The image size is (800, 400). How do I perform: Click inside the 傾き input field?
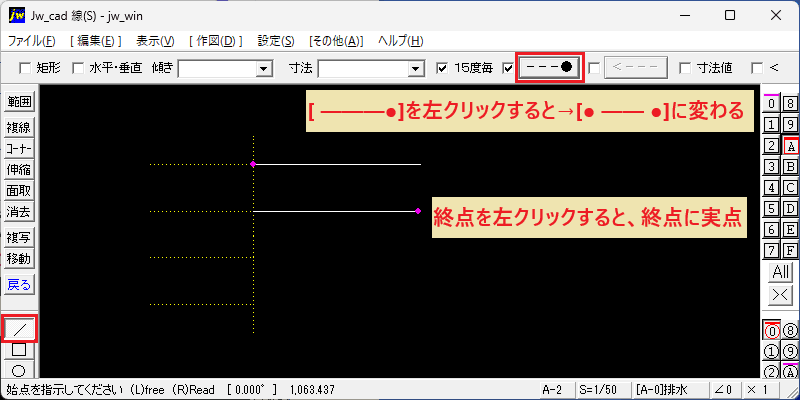click(x=218, y=68)
